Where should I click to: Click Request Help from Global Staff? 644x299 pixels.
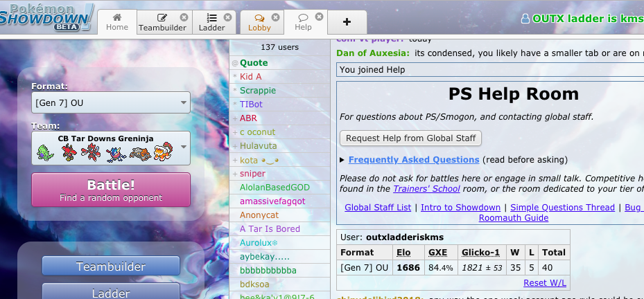click(410, 138)
